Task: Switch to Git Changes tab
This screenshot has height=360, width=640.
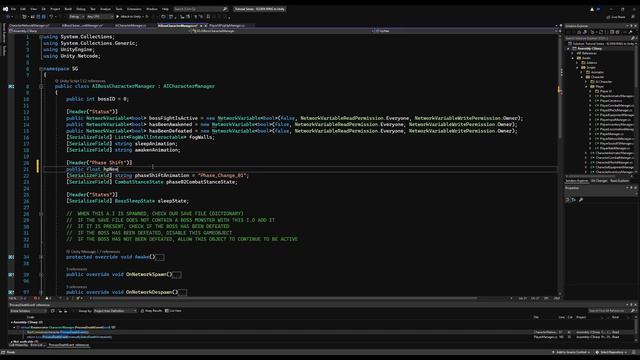Action: 599,181
